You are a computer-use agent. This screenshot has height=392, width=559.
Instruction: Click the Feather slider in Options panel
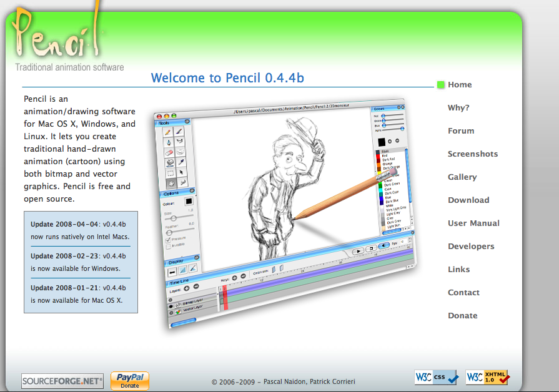(x=180, y=230)
